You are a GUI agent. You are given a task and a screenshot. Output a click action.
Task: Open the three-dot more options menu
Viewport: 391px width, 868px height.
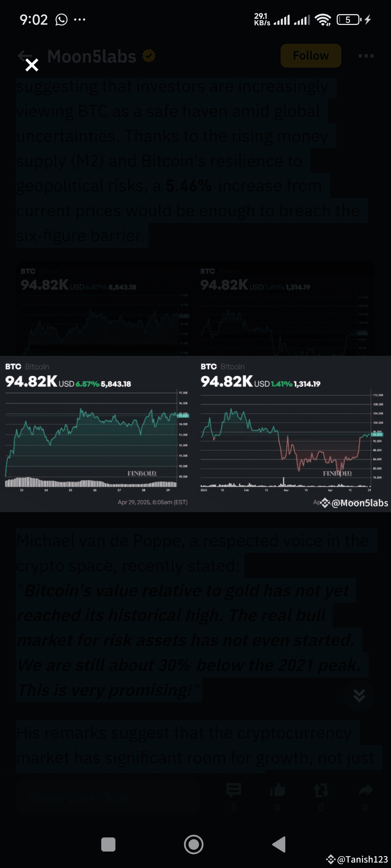click(x=366, y=56)
